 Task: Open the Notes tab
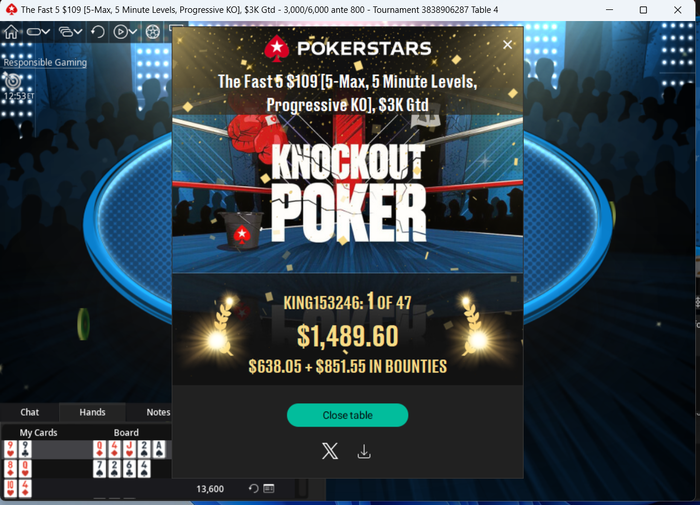[158, 412]
